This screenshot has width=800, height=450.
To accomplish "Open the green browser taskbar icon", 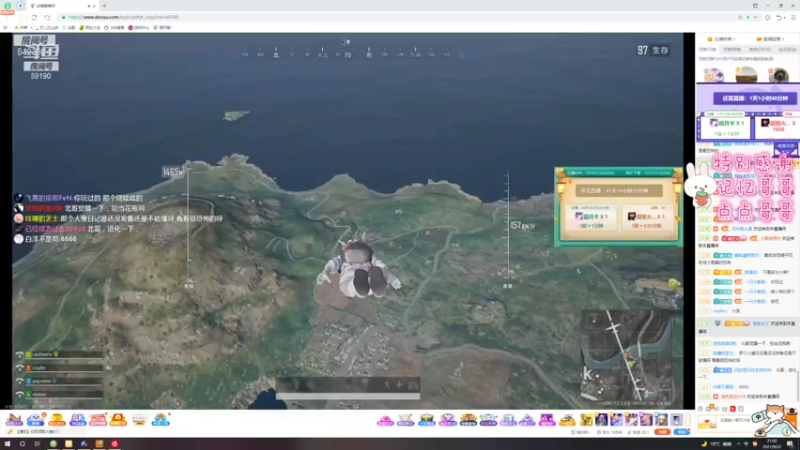I will (53, 444).
